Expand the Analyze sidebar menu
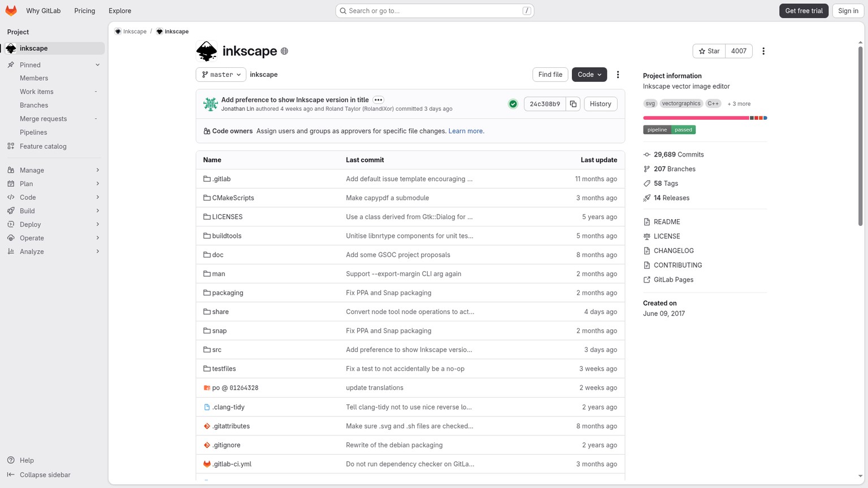868x488 pixels. 53,251
